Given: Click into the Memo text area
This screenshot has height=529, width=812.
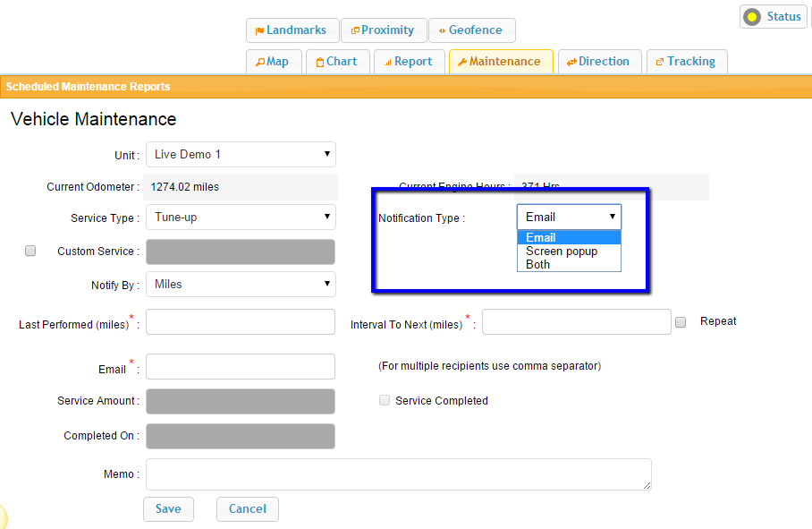Looking at the screenshot, I should pyautogui.click(x=398, y=474).
